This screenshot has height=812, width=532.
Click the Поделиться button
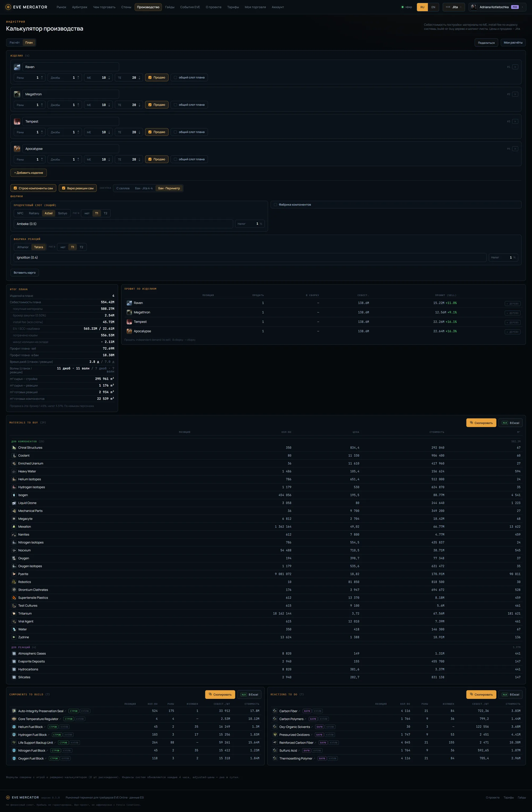pyautogui.click(x=486, y=43)
